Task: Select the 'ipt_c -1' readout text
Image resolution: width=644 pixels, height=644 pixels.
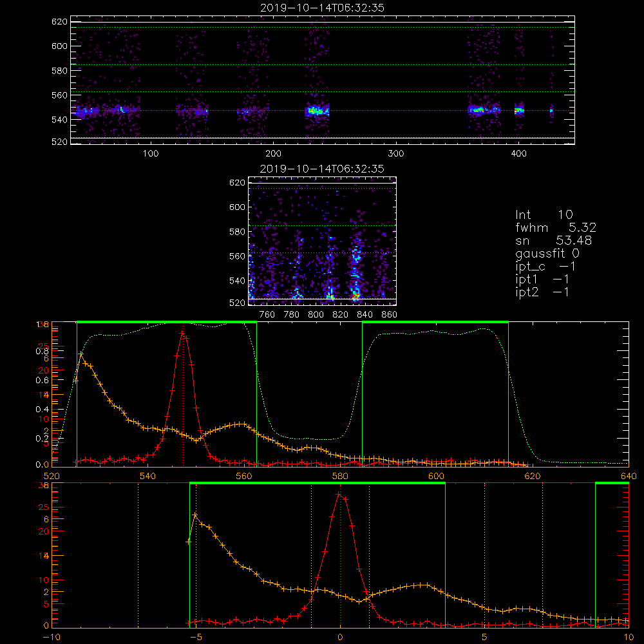Action: [545, 267]
